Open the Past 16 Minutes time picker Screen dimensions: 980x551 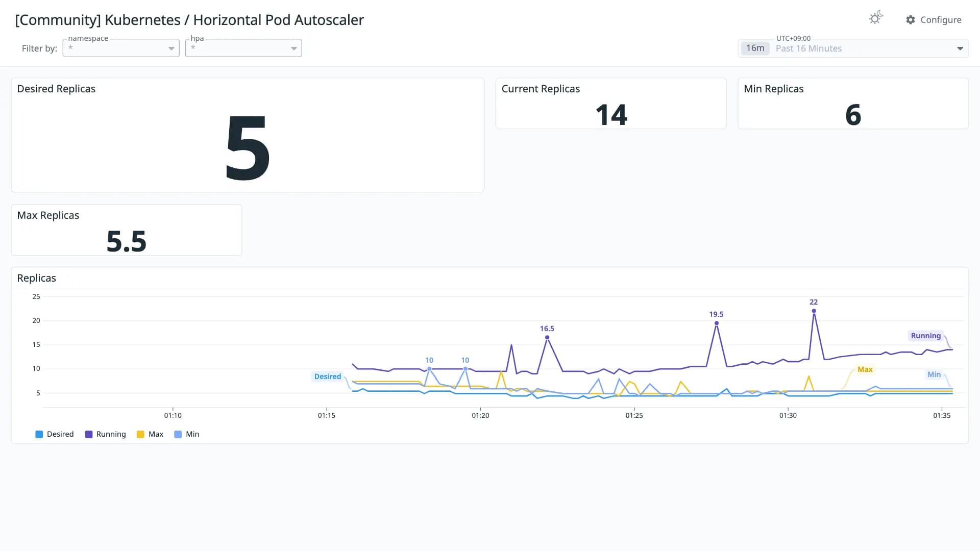coord(853,48)
